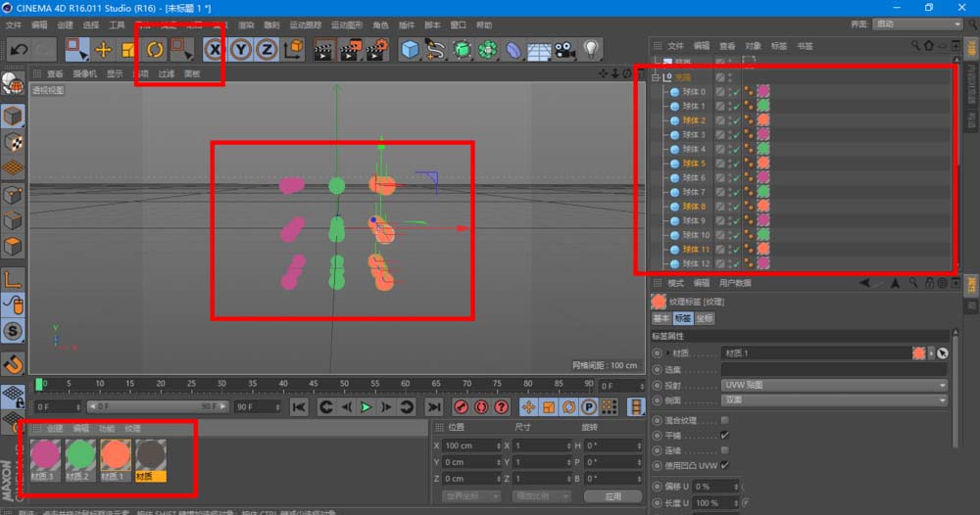Open the 运动图形 menu
The image size is (980, 515).
[x=347, y=25]
